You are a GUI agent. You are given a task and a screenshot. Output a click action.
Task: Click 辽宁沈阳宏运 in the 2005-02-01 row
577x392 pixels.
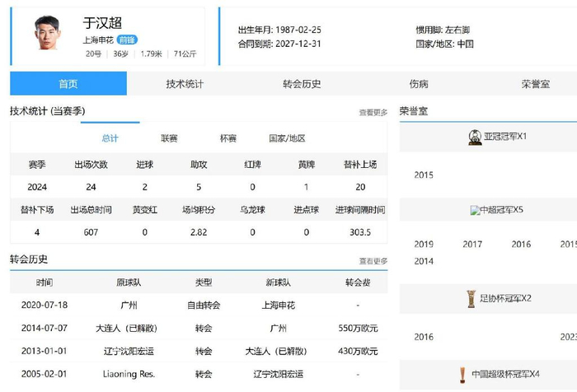[279, 374]
